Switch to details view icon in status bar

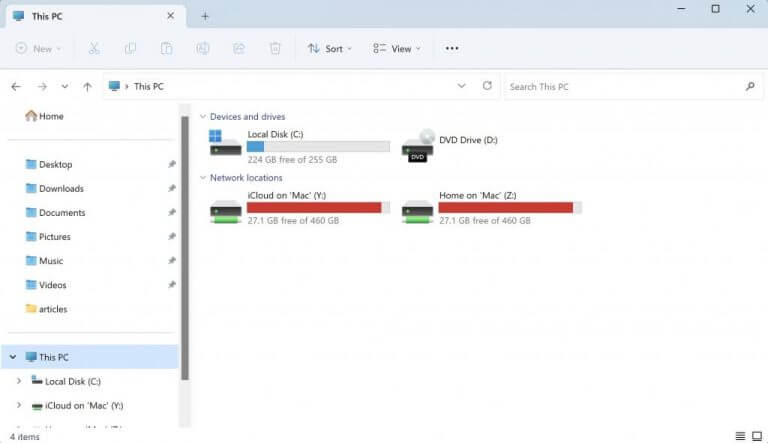click(x=740, y=436)
